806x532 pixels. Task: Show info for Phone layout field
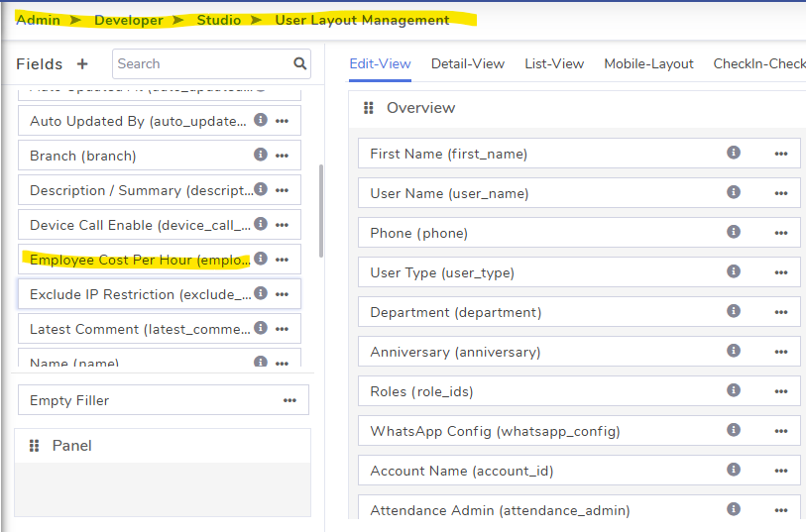[734, 232]
